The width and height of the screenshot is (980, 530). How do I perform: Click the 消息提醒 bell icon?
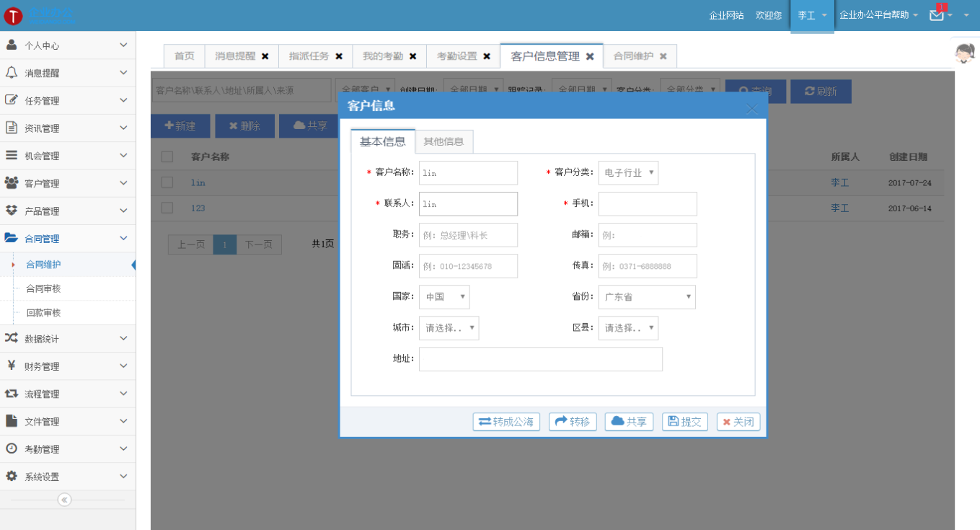pos(12,72)
